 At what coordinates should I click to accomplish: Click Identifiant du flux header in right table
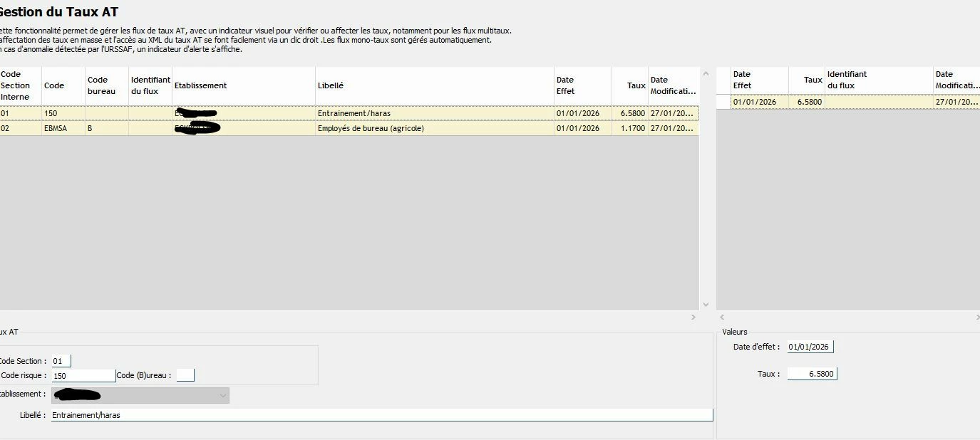[880, 80]
